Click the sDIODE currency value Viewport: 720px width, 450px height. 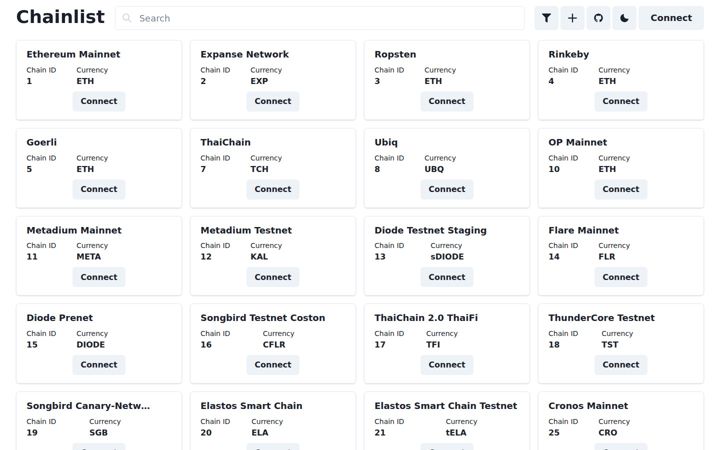[447, 257]
